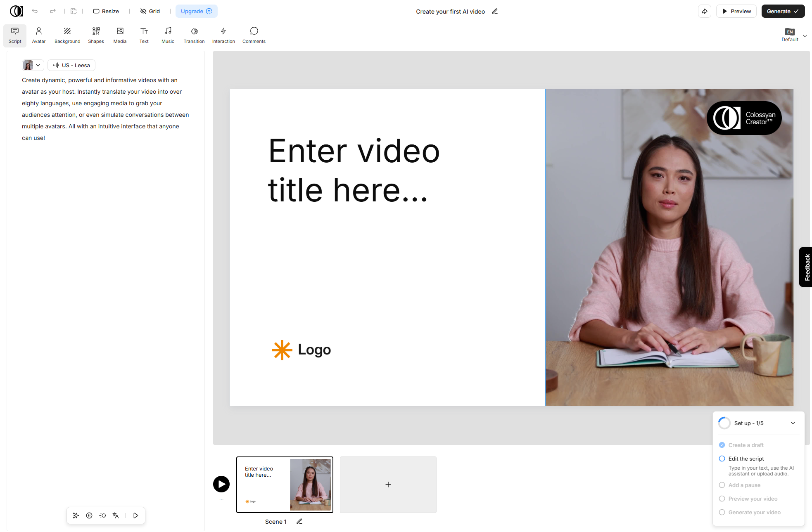Open the Music panel
Viewport: 812px width, 532px height.
168,35
